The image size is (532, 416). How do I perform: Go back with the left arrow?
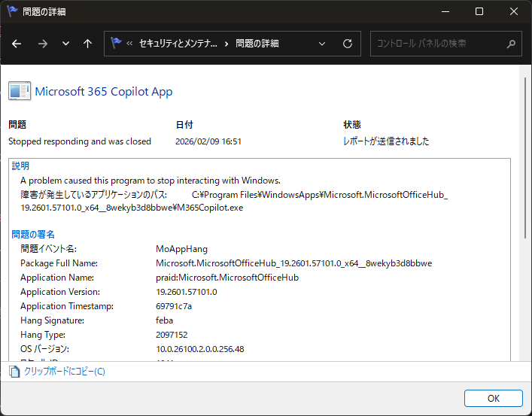pos(17,44)
